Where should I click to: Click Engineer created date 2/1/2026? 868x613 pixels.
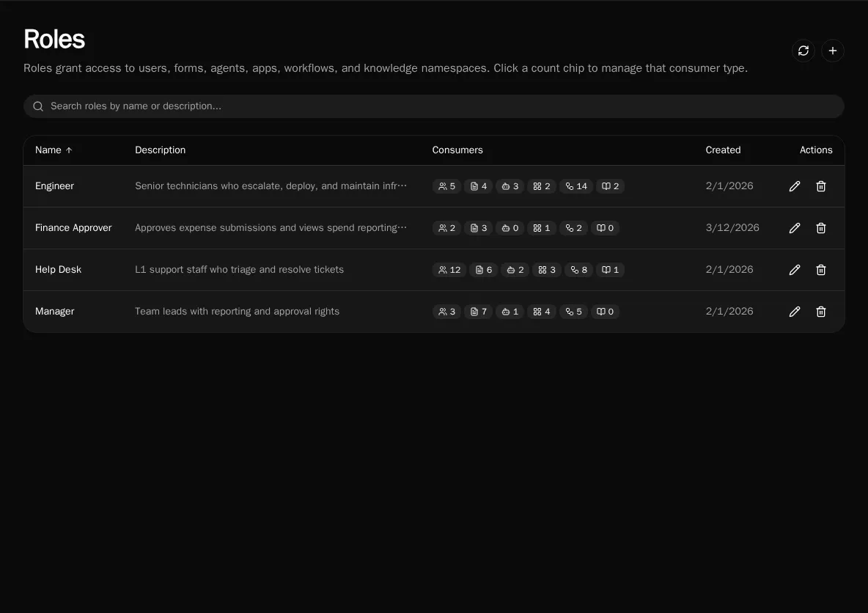click(729, 186)
